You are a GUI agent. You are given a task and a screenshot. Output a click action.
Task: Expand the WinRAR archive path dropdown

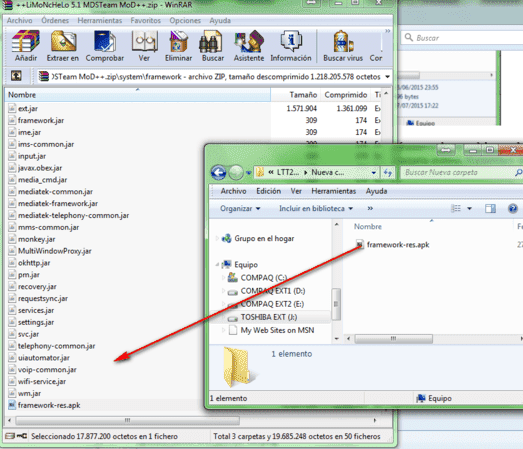tap(387, 77)
